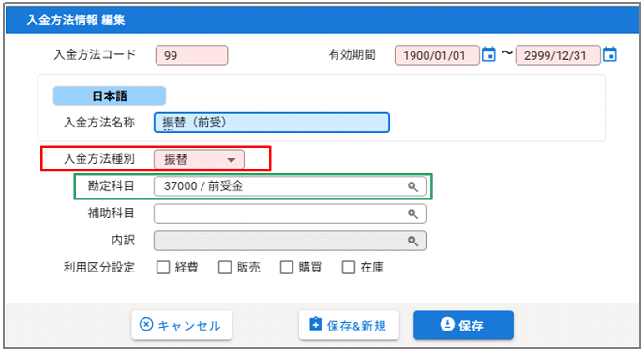Click the 入金方法名称 label text
The width and height of the screenshot is (644, 353).
click(x=99, y=123)
